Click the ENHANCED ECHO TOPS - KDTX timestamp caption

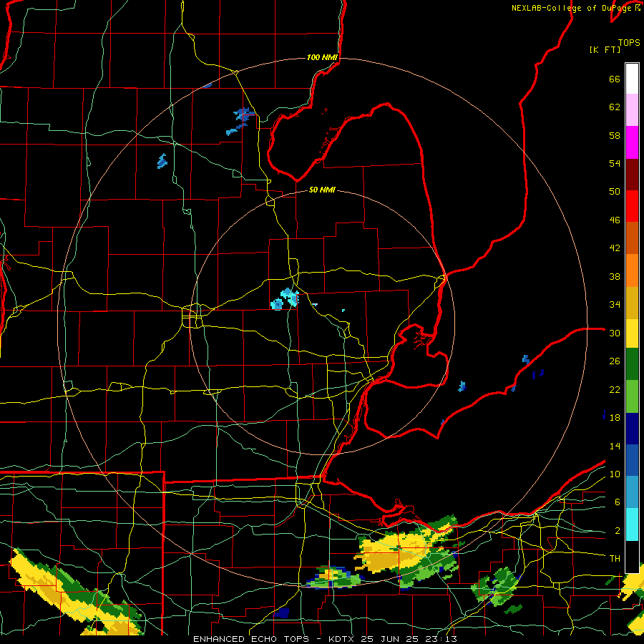pyautogui.click(x=325, y=639)
